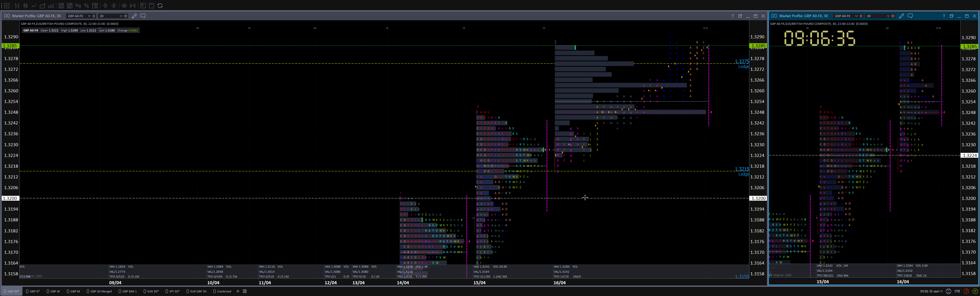Toggle auto-scale A button in toolbar
Image resolution: width=980 pixels, height=296 pixels.
(x=61, y=6)
